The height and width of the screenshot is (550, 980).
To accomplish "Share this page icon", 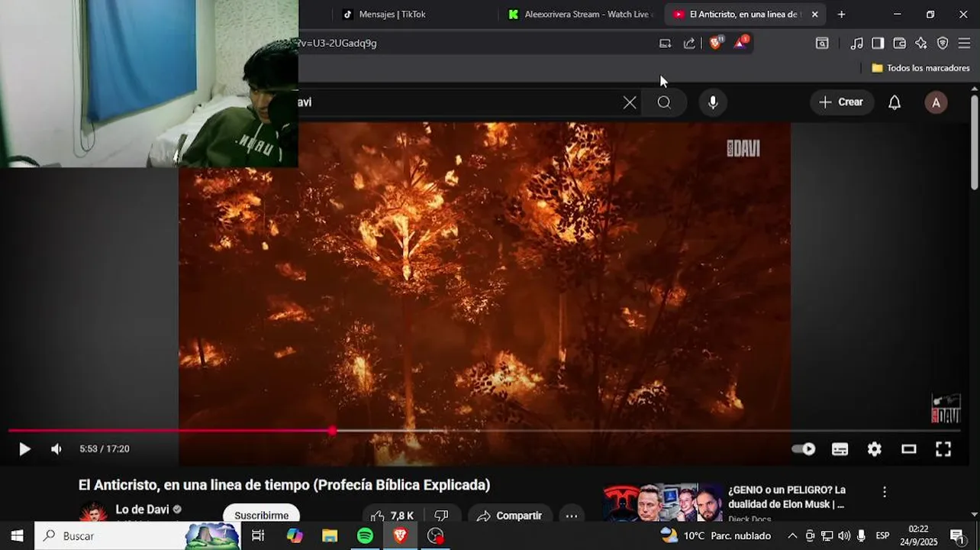I will click(689, 44).
